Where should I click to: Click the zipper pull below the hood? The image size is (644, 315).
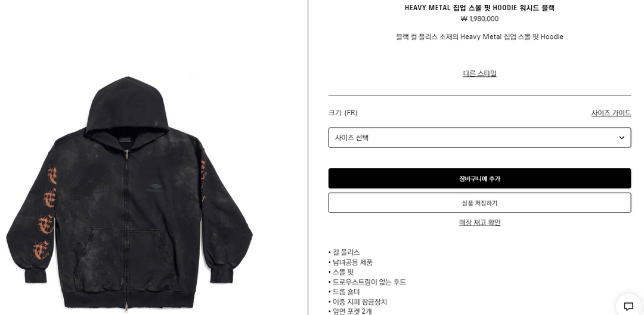point(126,155)
